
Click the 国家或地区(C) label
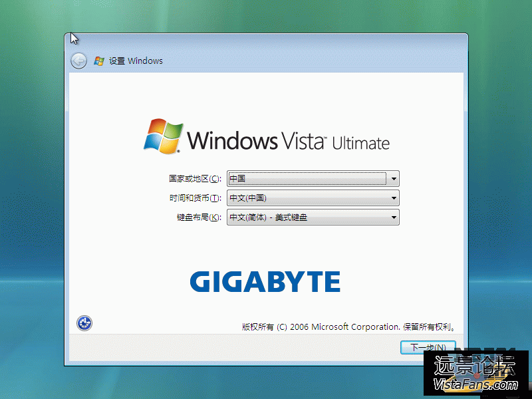194,179
